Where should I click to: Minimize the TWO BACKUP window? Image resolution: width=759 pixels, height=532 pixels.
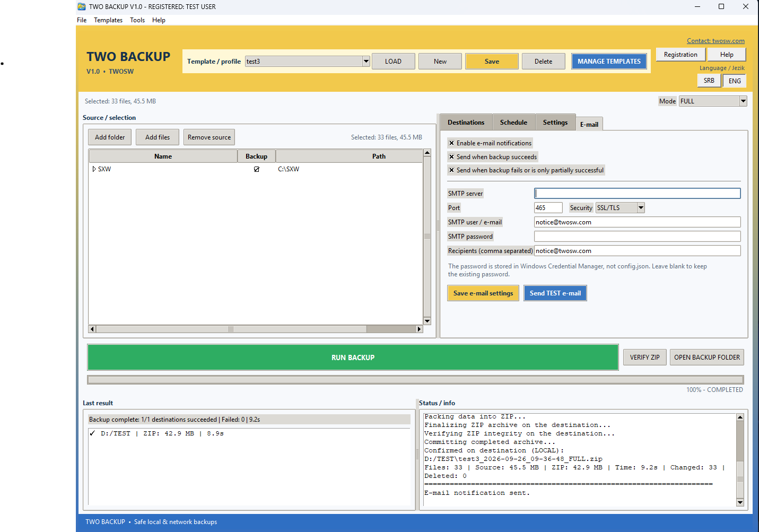coord(697,6)
